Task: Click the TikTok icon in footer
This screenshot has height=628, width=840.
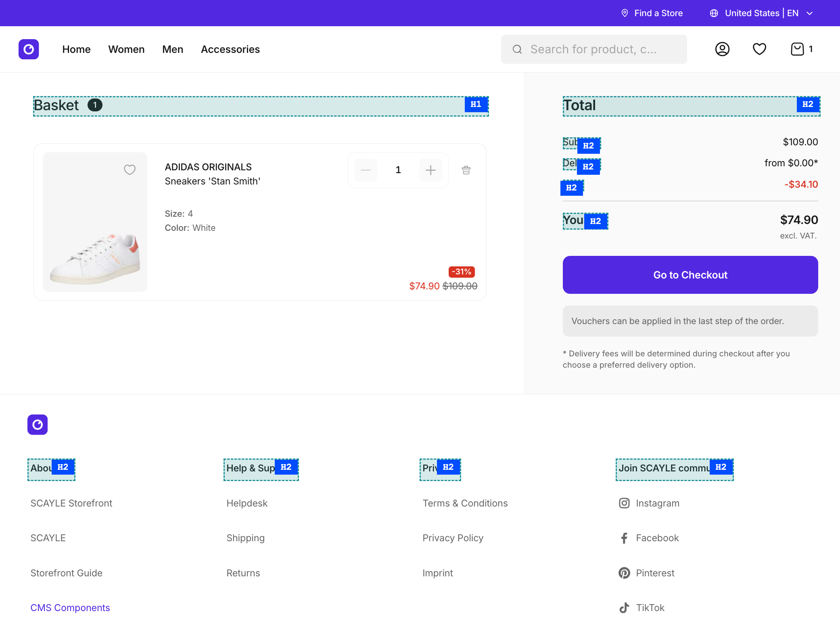Action: [x=624, y=607]
